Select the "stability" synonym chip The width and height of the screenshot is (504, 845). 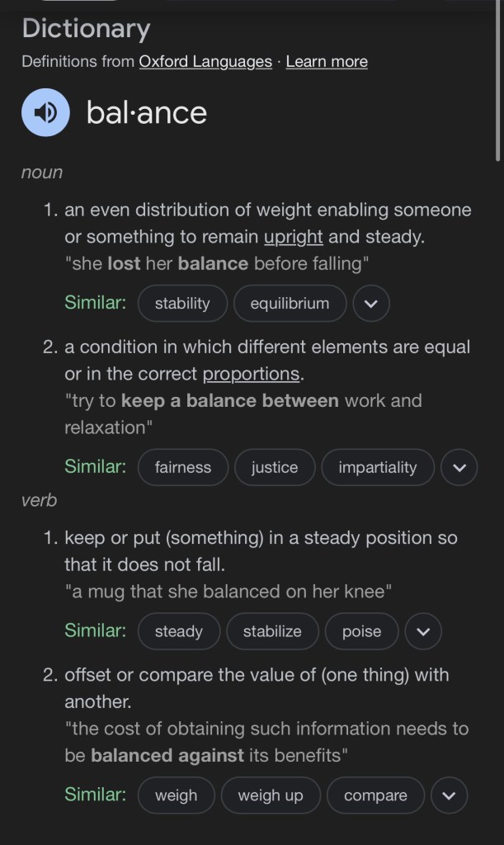(x=182, y=304)
